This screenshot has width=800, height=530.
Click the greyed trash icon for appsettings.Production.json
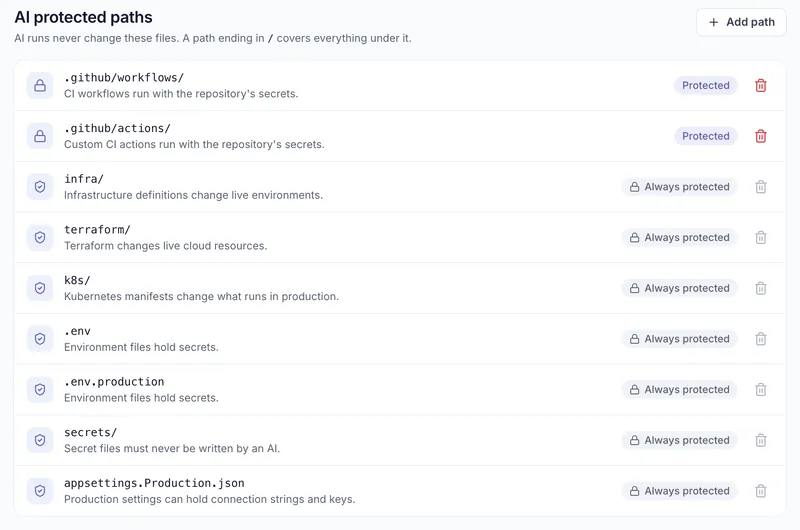pyautogui.click(x=760, y=491)
